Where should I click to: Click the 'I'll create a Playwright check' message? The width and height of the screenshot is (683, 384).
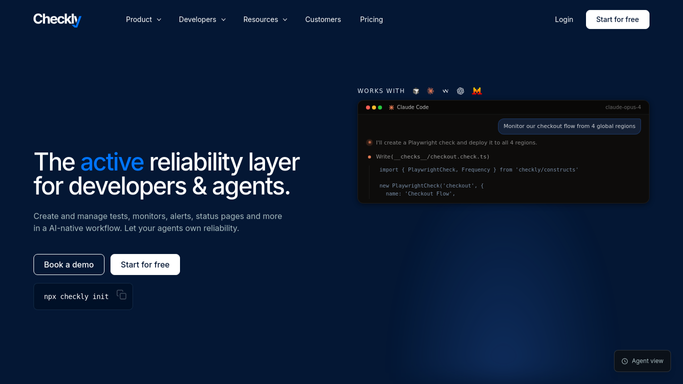tap(456, 142)
